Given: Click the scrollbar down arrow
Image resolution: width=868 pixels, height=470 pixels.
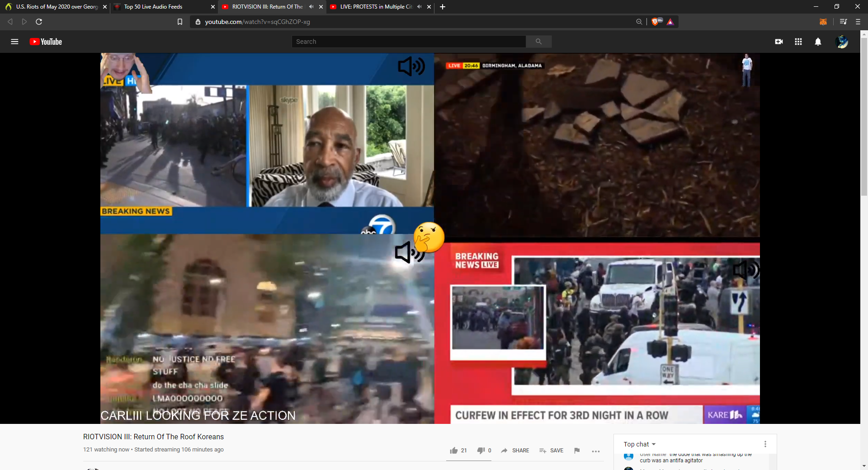Looking at the screenshot, I should [x=864, y=466].
